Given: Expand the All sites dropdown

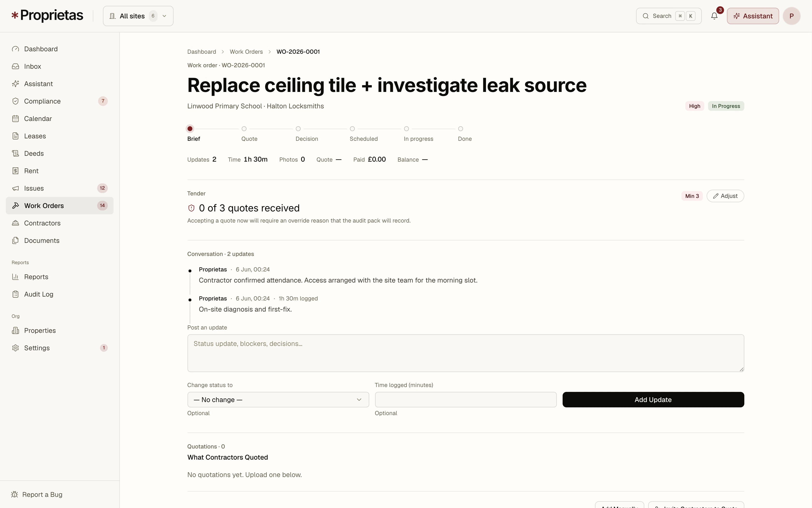Looking at the screenshot, I should click(x=138, y=16).
